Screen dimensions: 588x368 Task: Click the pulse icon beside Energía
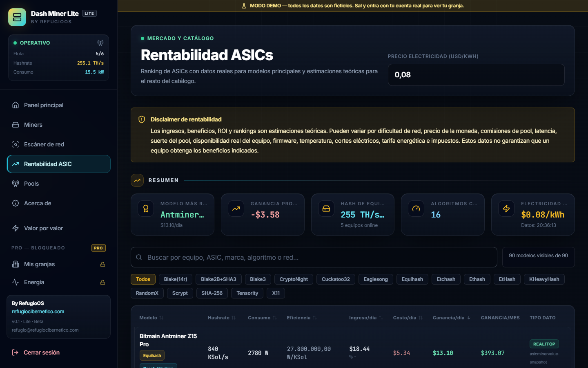[16, 282]
